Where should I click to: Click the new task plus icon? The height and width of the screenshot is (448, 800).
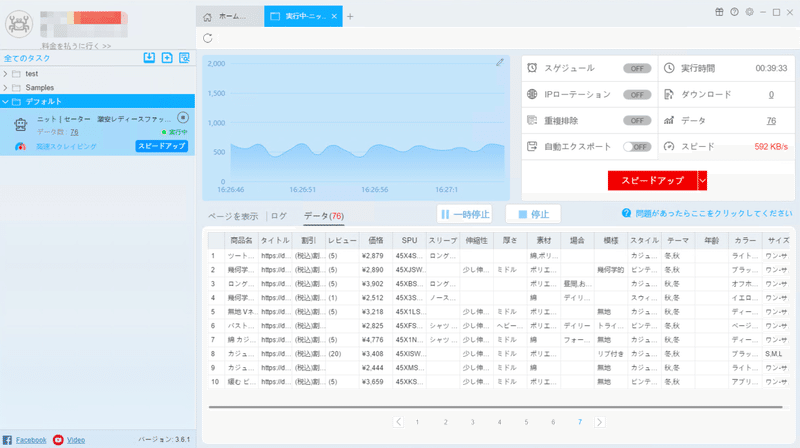(x=167, y=58)
